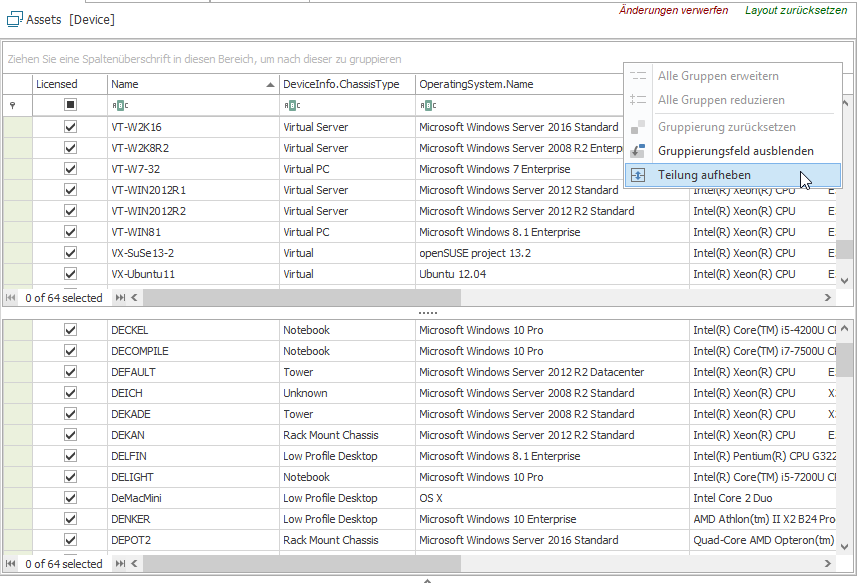Uncheck Licensed for DEPOT2
This screenshot has height=583, width=857.
[x=70, y=540]
